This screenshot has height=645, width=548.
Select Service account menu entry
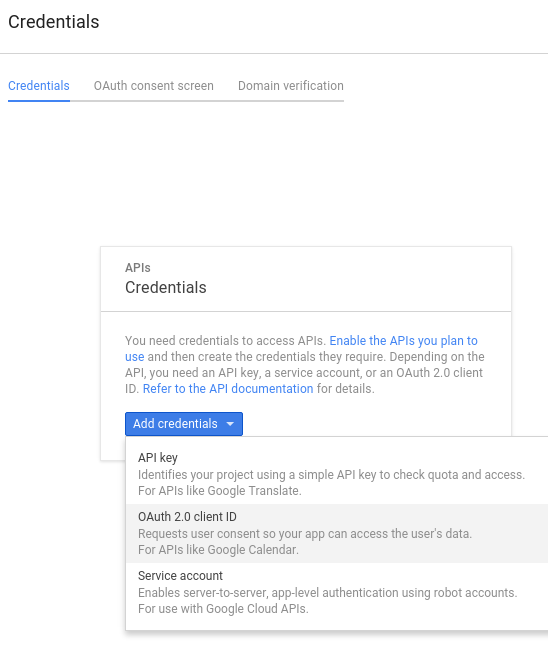[x=180, y=575]
